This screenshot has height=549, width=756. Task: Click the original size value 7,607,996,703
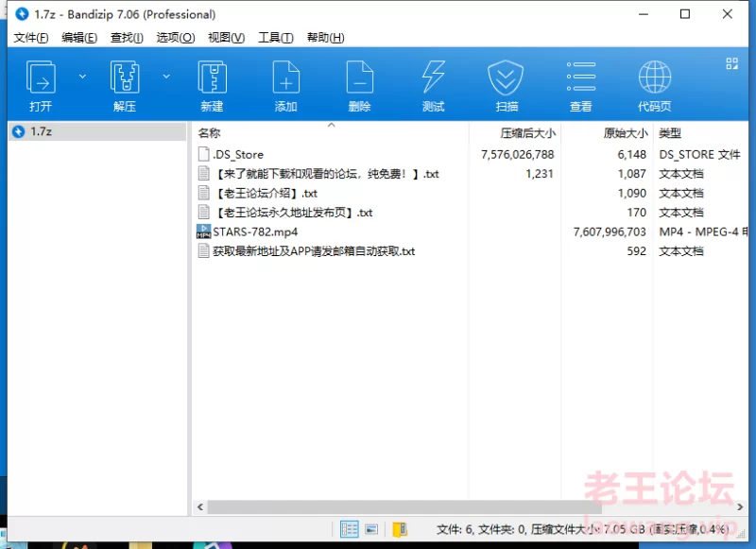(610, 232)
